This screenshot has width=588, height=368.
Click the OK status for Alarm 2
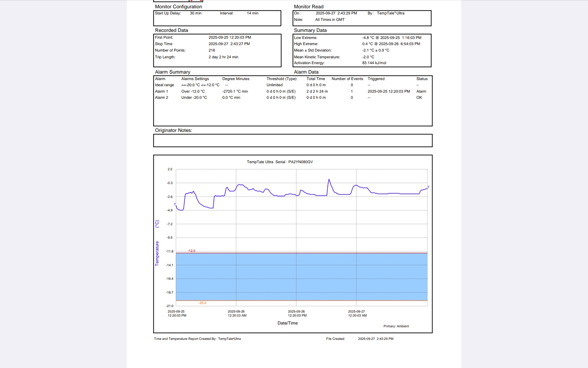tap(419, 98)
